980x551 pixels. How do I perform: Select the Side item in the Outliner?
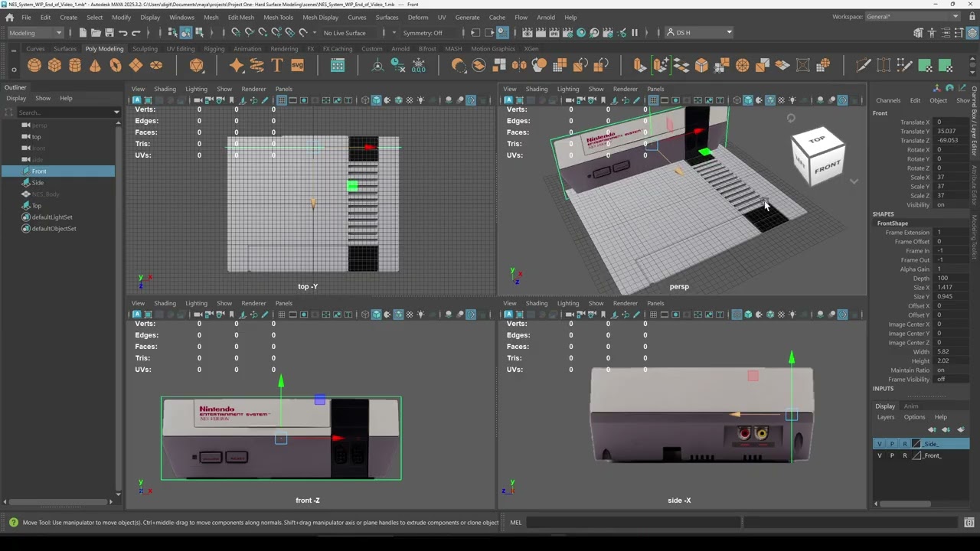coord(38,183)
